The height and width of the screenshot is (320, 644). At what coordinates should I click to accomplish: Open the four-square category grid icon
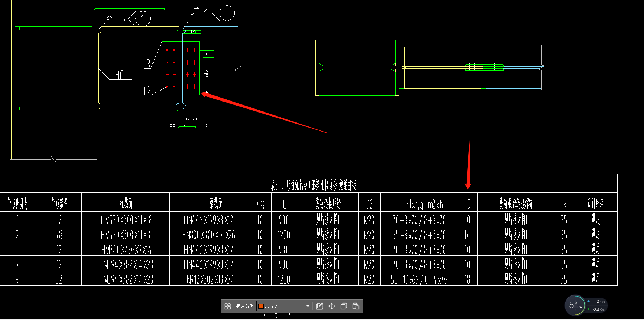point(228,306)
